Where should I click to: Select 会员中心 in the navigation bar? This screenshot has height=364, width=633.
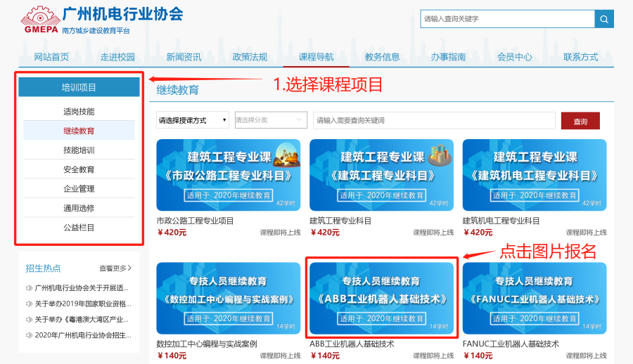coord(514,57)
